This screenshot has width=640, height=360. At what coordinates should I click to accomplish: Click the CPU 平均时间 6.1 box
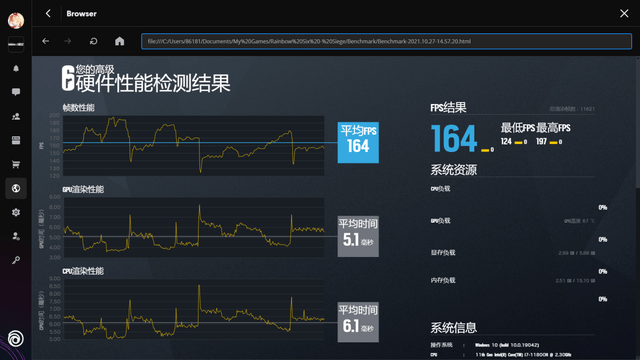click(x=358, y=322)
